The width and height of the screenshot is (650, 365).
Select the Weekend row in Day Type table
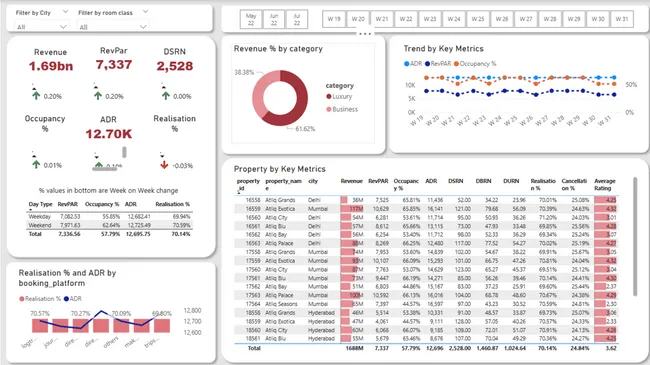point(109,225)
